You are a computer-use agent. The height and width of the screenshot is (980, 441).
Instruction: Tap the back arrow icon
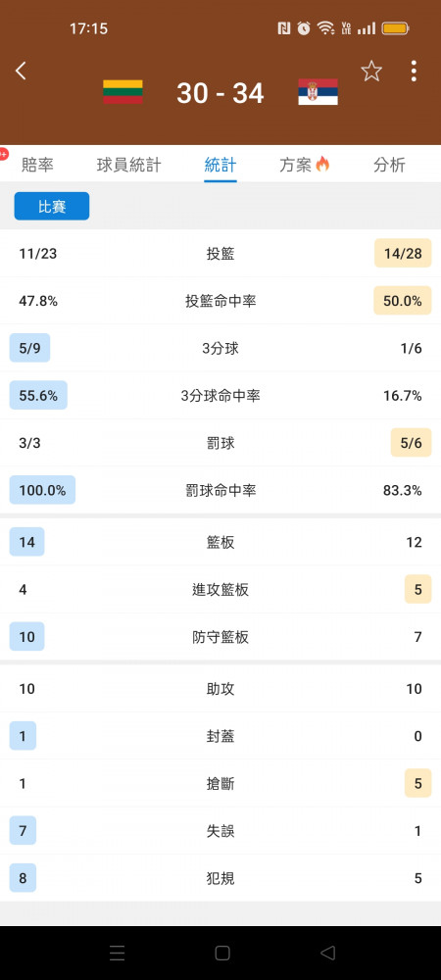pos(21,71)
